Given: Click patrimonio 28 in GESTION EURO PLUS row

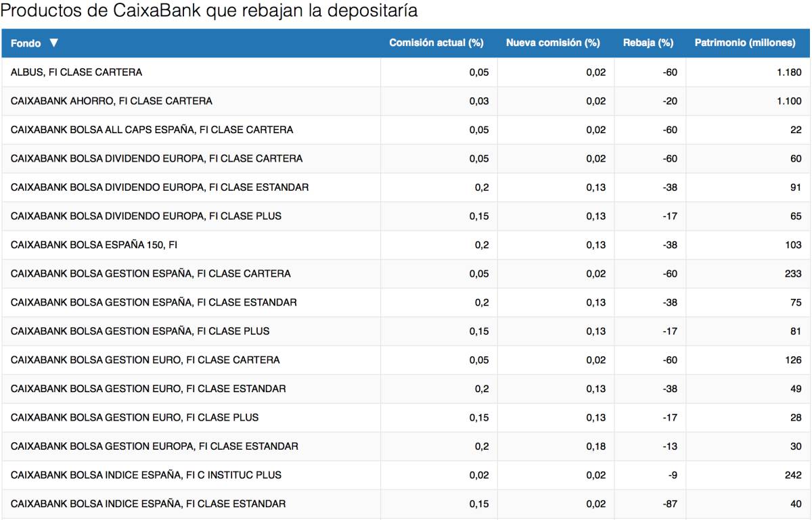Looking at the screenshot, I should 796,417.
